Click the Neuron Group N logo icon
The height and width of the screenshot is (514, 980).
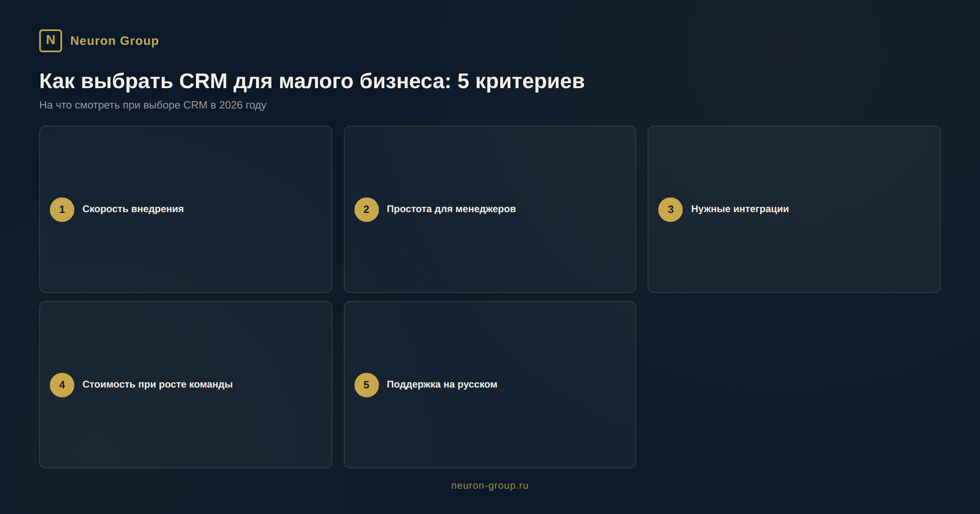pos(51,41)
